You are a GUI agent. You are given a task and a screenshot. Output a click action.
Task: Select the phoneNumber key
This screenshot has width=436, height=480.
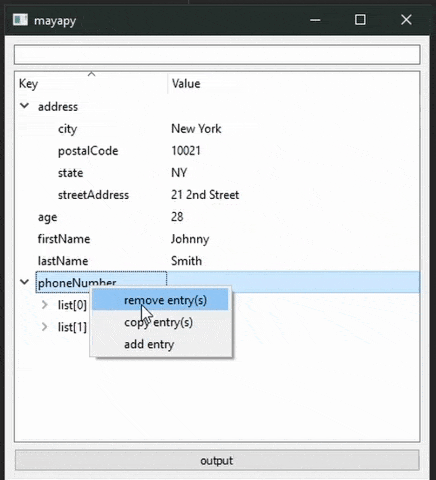[77, 283]
